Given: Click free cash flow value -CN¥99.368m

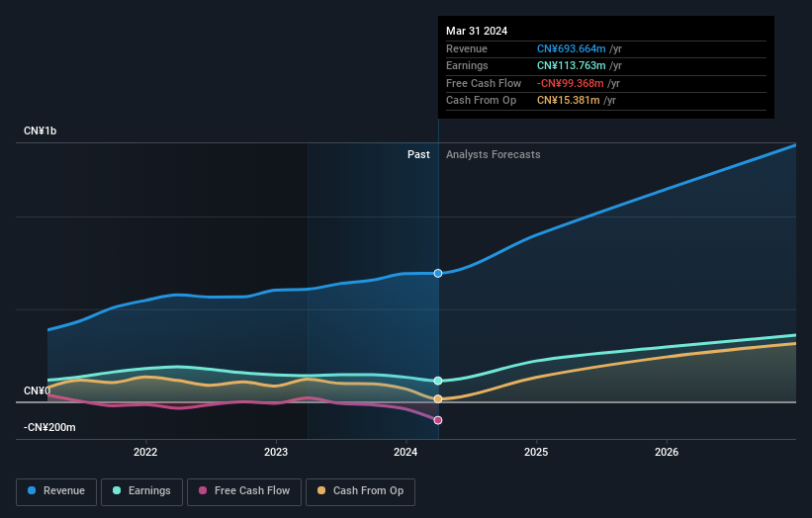Looking at the screenshot, I should (x=570, y=83).
